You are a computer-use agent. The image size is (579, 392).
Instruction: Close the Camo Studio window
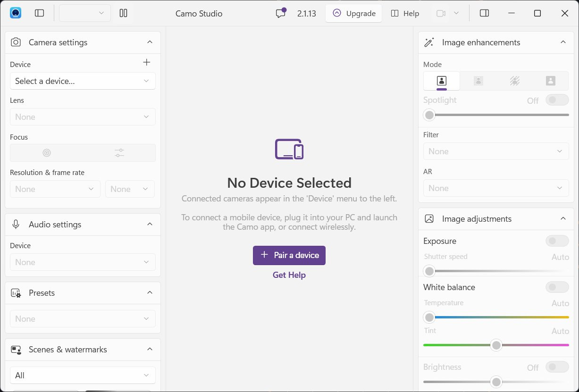[565, 13]
